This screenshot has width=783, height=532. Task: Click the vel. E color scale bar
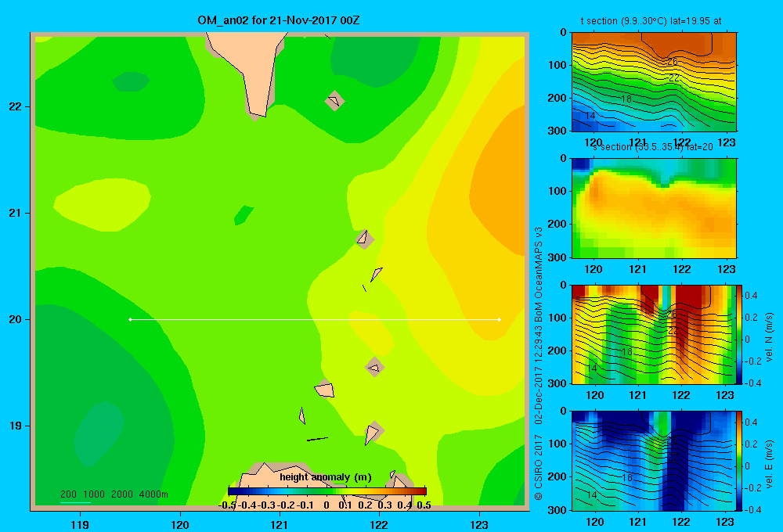(x=739, y=461)
